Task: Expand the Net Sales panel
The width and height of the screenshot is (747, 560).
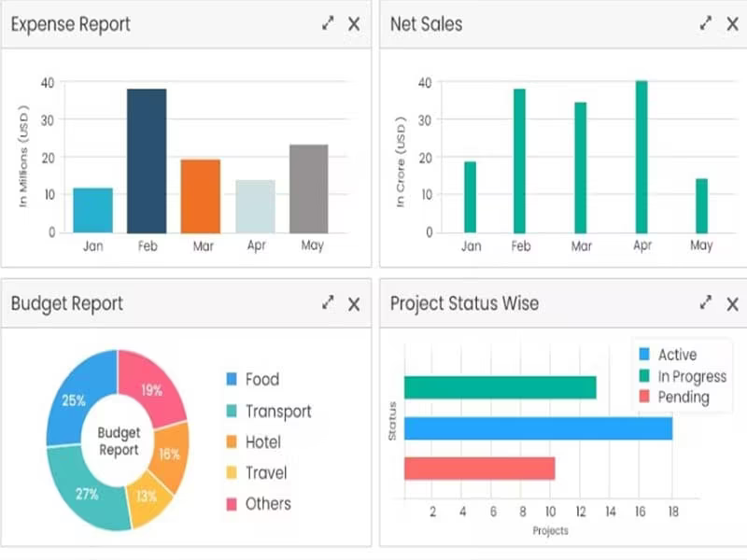Action: [706, 22]
